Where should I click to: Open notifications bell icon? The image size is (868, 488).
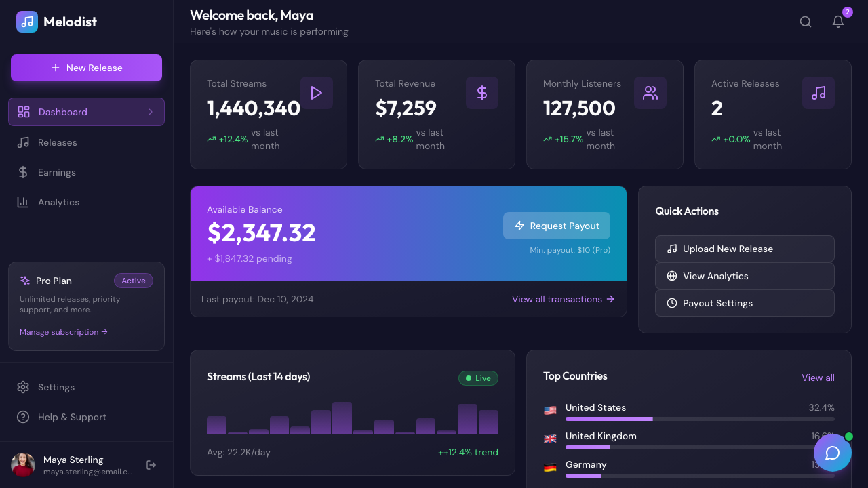click(838, 22)
